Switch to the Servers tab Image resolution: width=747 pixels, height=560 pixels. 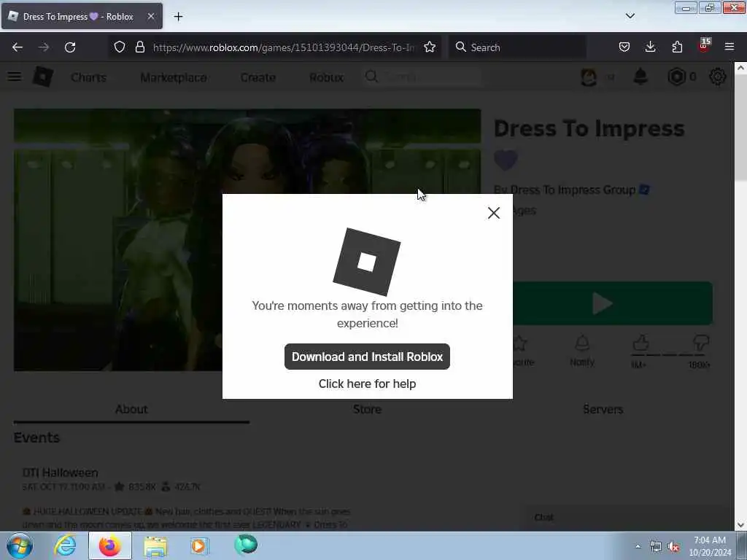click(603, 410)
